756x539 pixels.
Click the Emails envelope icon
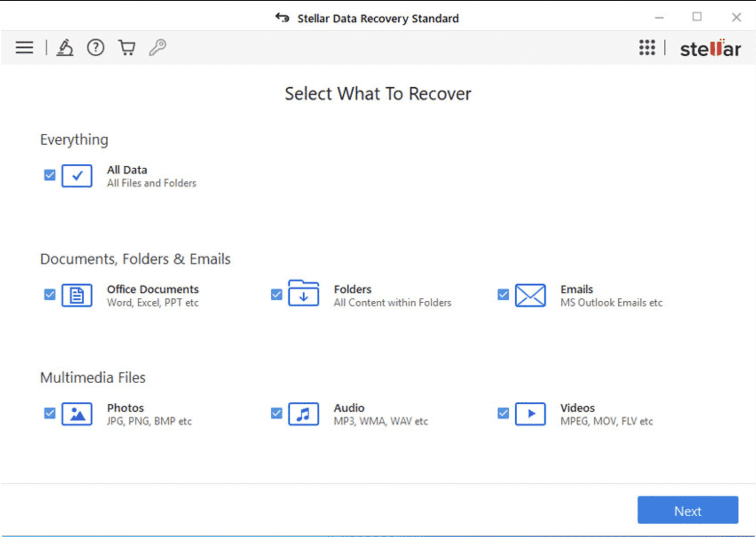click(x=531, y=295)
